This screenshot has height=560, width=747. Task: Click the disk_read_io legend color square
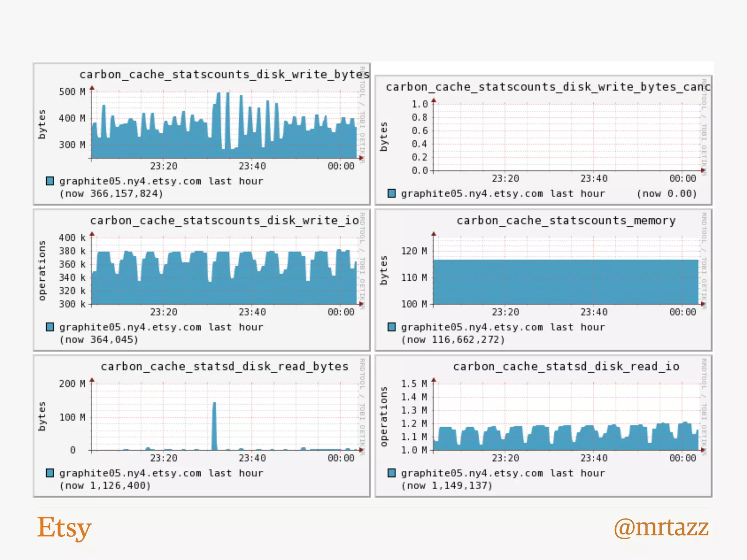point(392,473)
